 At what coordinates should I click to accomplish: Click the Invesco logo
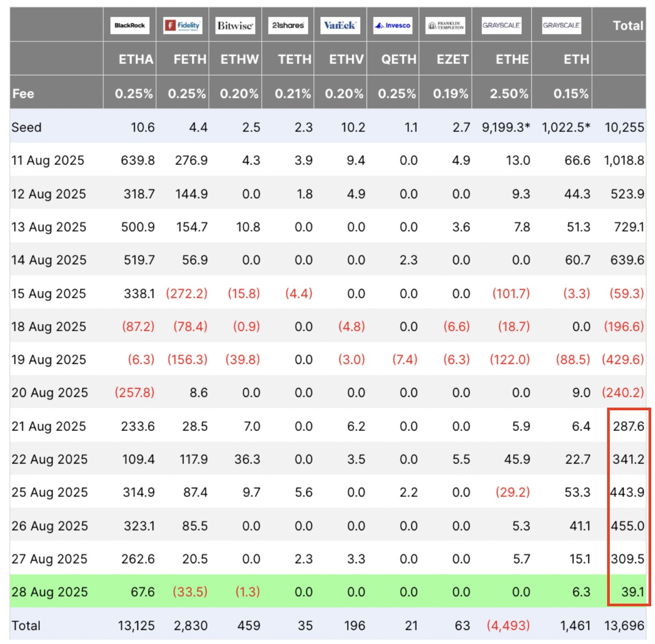coord(393,25)
